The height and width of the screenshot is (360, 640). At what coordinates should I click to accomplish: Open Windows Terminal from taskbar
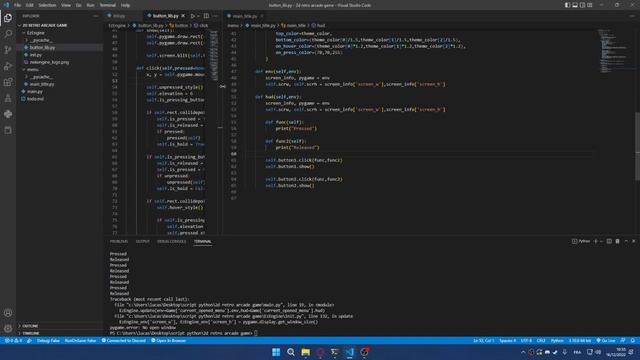tap(335, 352)
